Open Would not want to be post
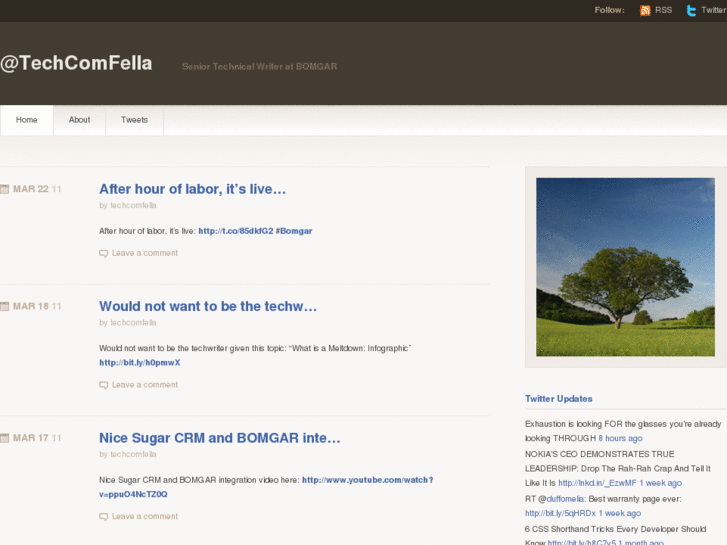The image size is (727, 545). (x=208, y=307)
